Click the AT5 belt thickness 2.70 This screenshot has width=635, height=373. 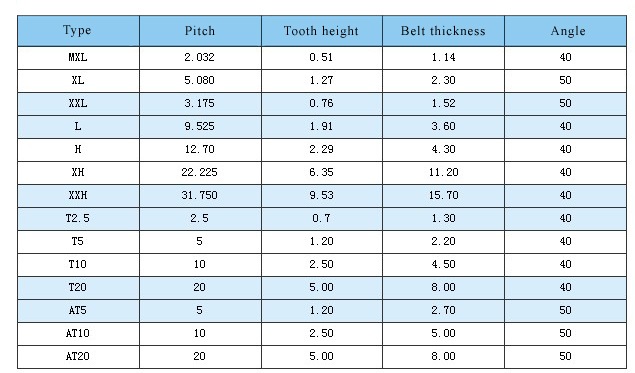click(443, 311)
